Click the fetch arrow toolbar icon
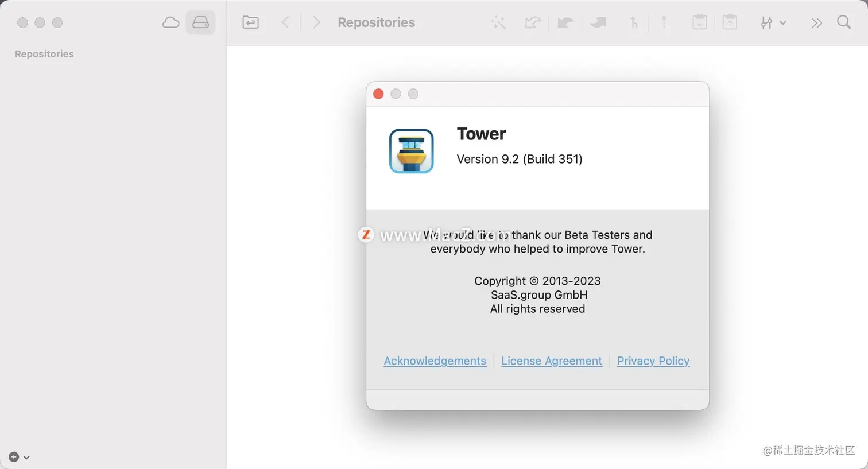The height and width of the screenshot is (469, 868). point(533,22)
